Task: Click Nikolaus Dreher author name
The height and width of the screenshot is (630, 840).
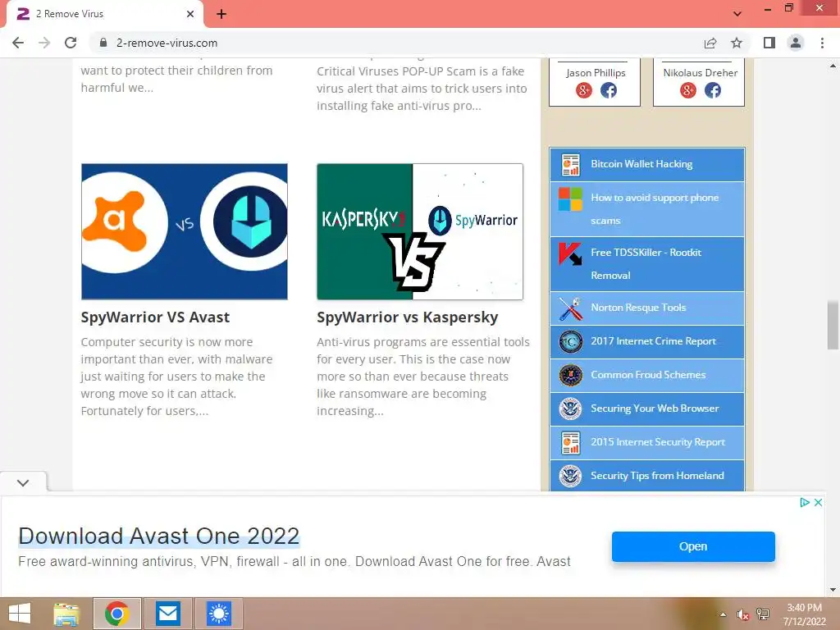Action: coord(701,73)
